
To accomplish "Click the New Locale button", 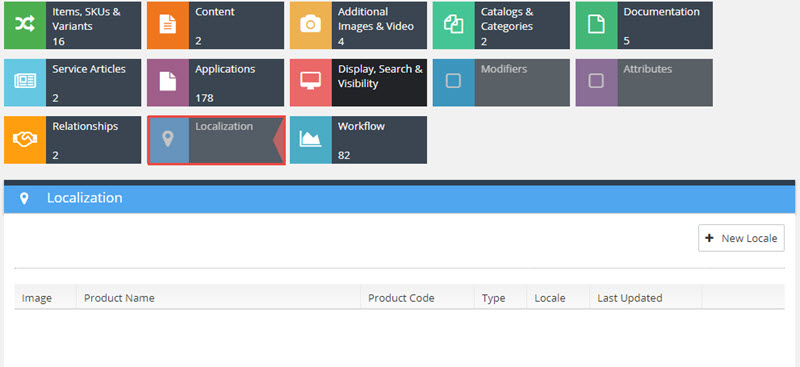I will (x=741, y=238).
